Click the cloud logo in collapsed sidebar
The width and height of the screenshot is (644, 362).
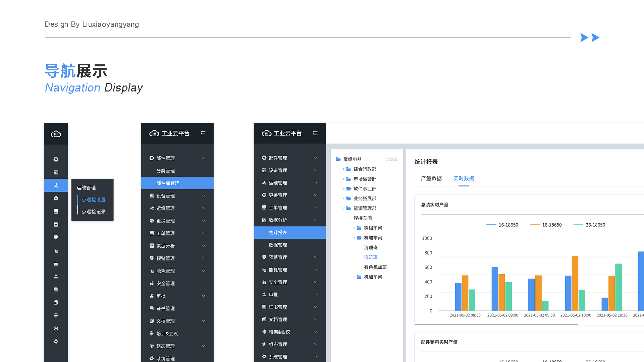[56, 134]
